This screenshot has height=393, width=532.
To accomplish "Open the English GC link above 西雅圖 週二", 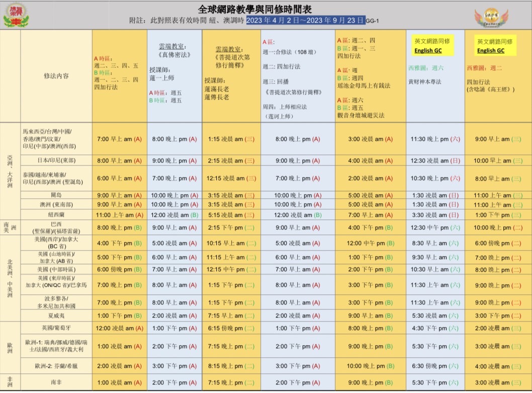I will 490,51.
